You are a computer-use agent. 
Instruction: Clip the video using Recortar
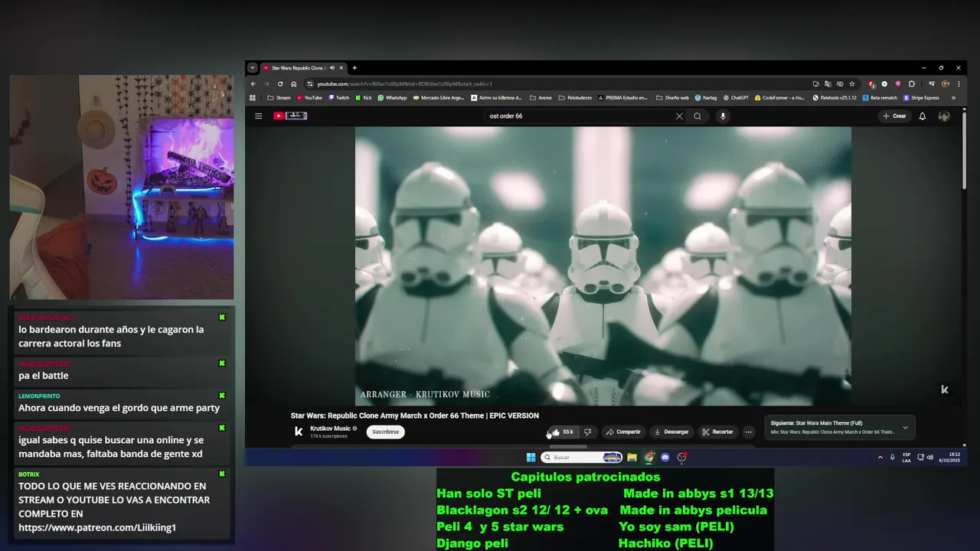pyautogui.click(x=717, y=432)
